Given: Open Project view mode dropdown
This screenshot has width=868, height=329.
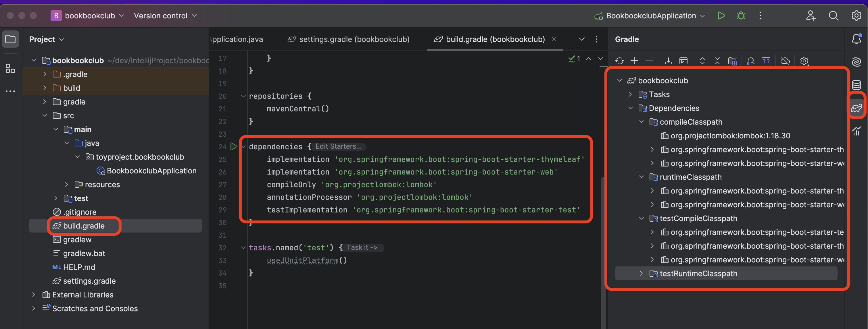Looking at the screenshot, I should [x=47, y=39].
